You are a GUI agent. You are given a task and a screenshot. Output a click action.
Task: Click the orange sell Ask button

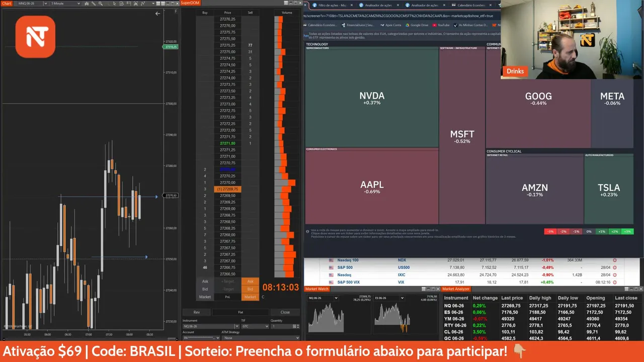250,282
